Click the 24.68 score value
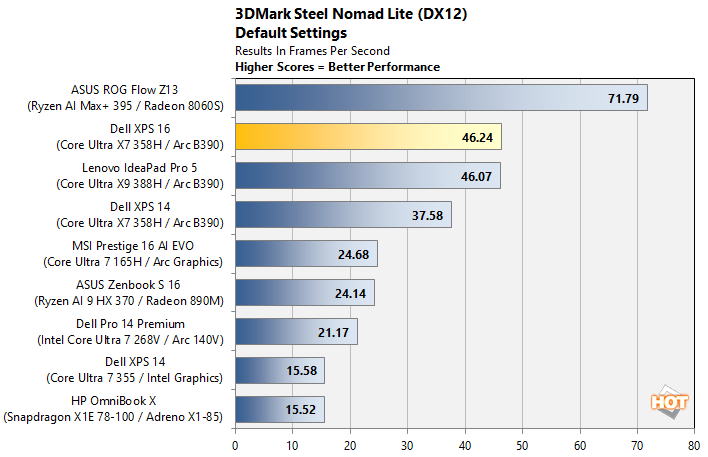The image size is (708, 457). click(353, 255)
